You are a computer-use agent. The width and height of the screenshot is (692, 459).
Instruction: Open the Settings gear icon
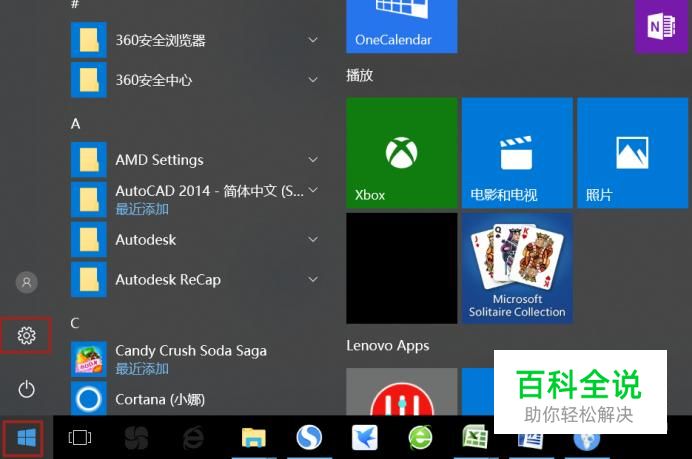point(26,335)
